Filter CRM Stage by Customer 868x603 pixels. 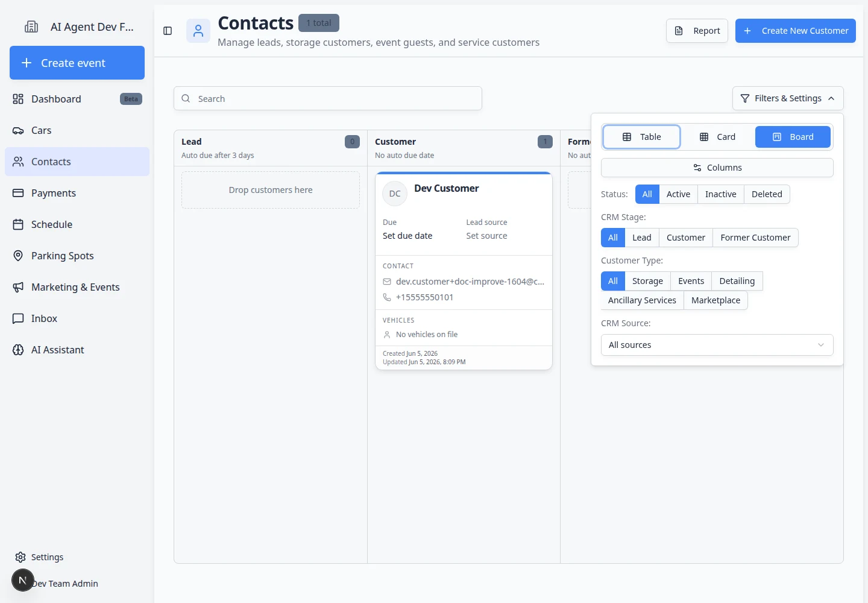point(686,238)
